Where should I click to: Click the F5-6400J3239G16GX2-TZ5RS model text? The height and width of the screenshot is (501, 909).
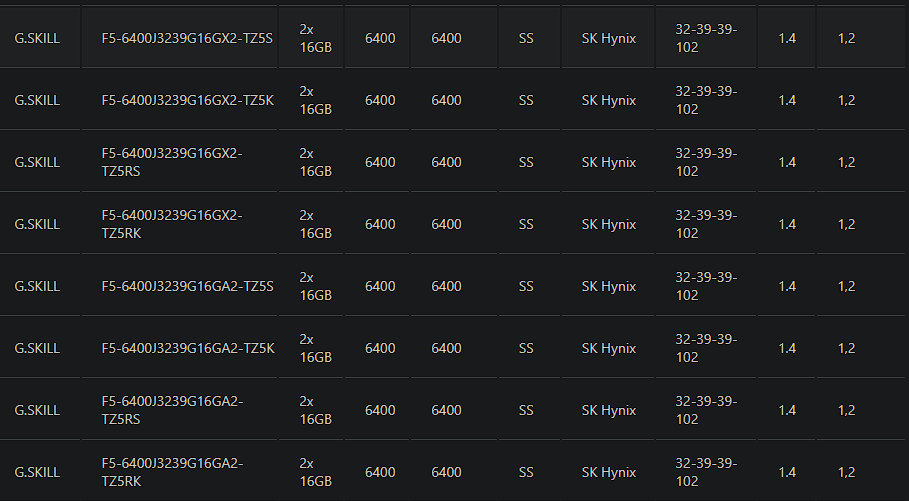pyautogui.click(x=172, y=162)
